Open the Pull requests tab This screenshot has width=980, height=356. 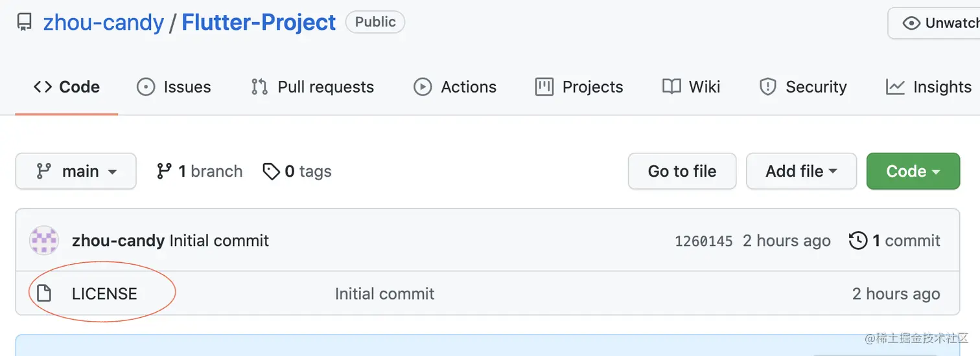pos(312,87)
